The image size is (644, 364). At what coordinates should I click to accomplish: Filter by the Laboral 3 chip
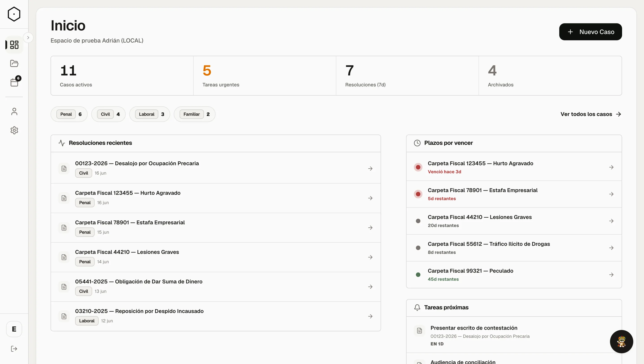tap(150, 114)
